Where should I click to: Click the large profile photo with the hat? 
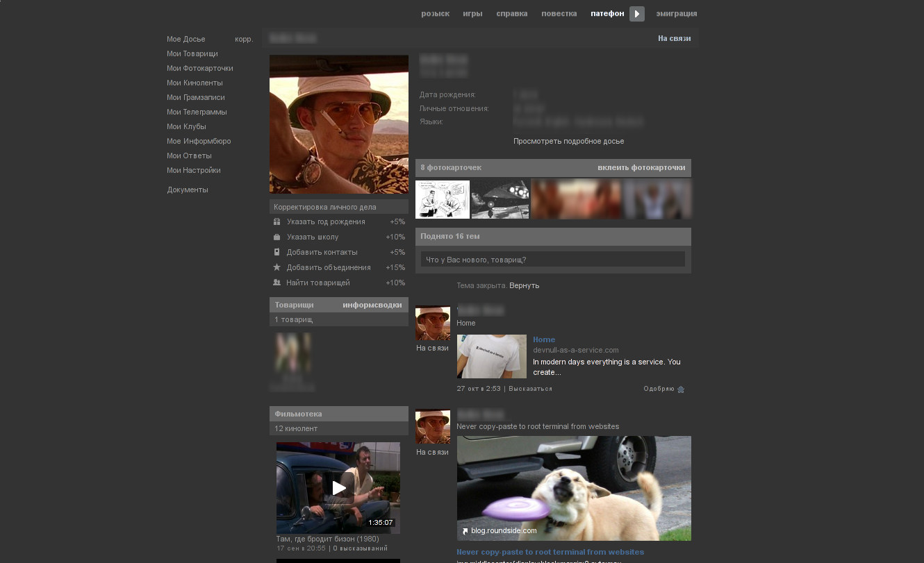(x=339, y=124)
